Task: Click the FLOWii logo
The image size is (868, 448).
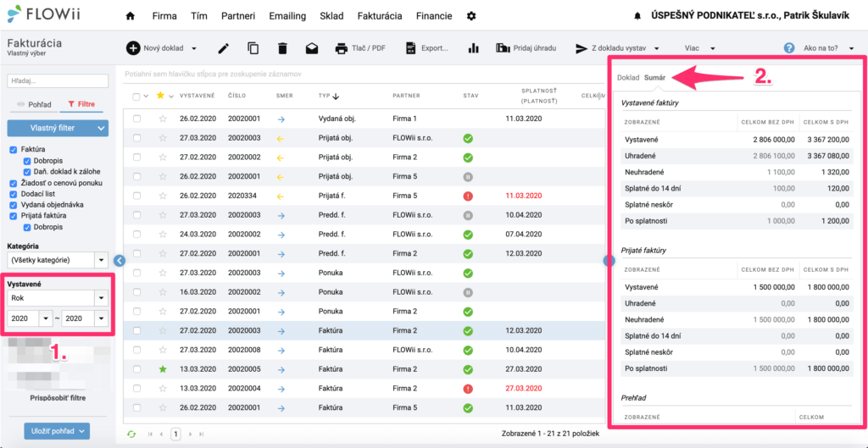Action: [45, 14]
